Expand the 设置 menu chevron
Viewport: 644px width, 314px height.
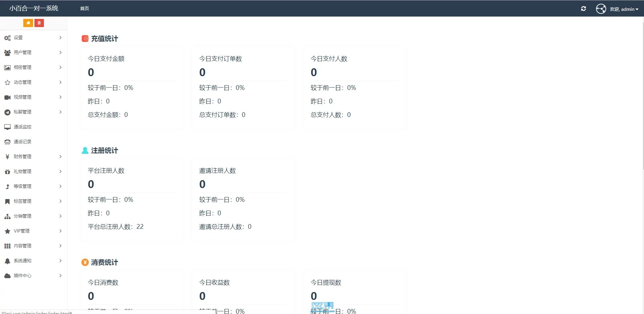(60, 38)
